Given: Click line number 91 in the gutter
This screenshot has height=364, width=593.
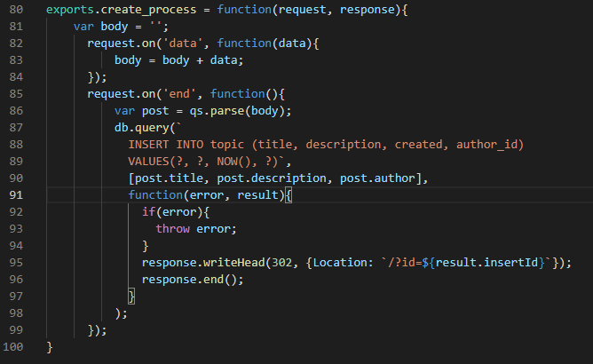Looking at the screenshot, I should pyautogui.click(x=16, y=194).
